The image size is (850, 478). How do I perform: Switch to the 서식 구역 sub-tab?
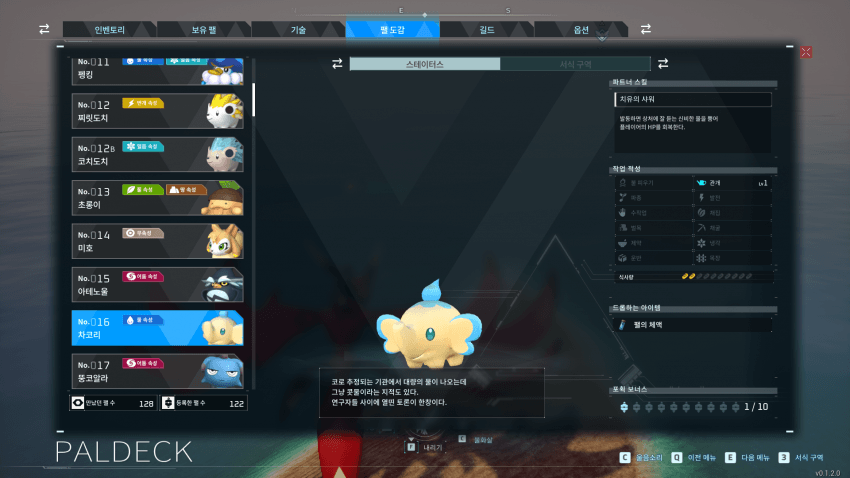(575, 64)
